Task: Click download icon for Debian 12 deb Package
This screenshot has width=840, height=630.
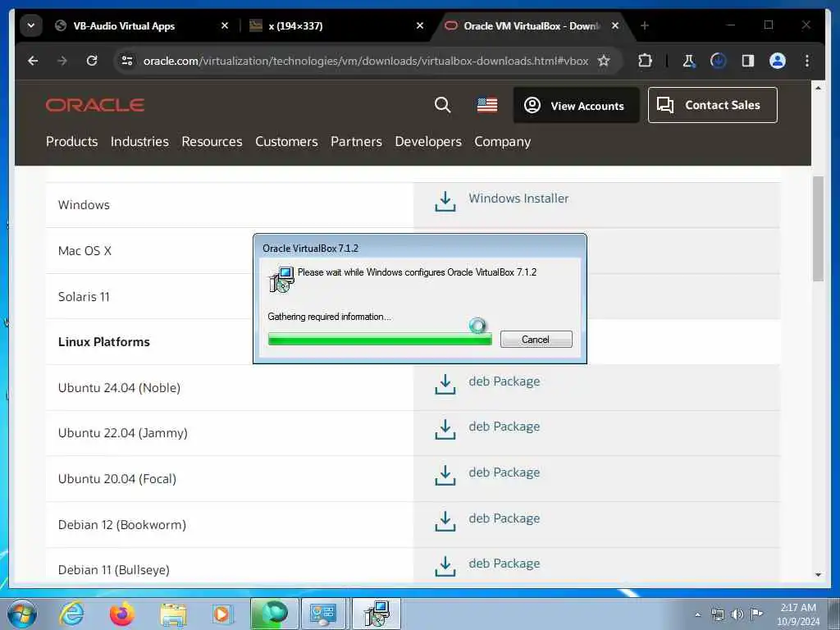Action: [x=445, y=521]
